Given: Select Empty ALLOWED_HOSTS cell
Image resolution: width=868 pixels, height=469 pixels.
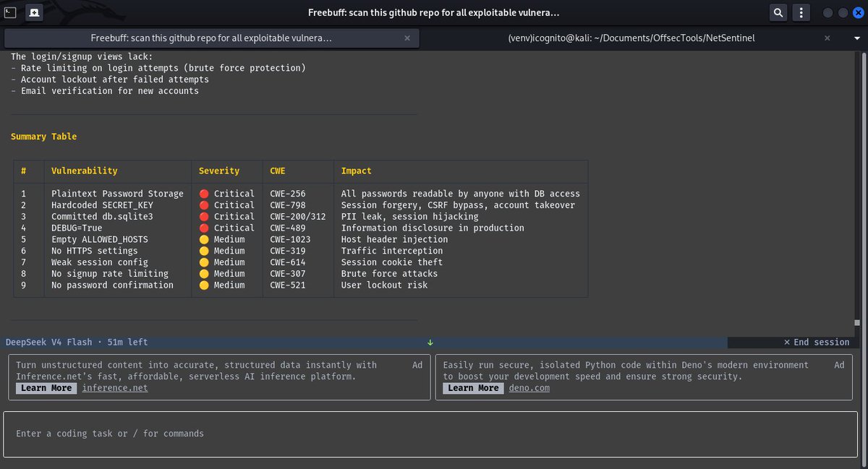Looking at the screenshot, I should pyautogui.click(x=99, y=239).
